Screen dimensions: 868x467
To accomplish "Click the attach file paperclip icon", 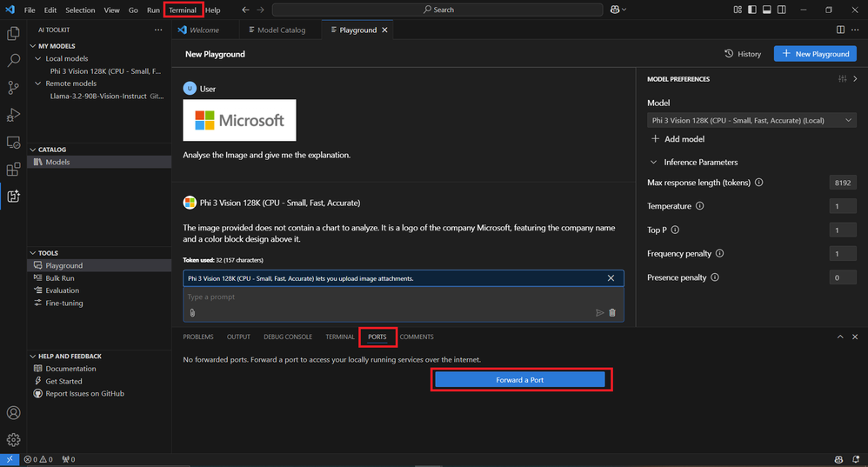I will (x=192, y=313).
